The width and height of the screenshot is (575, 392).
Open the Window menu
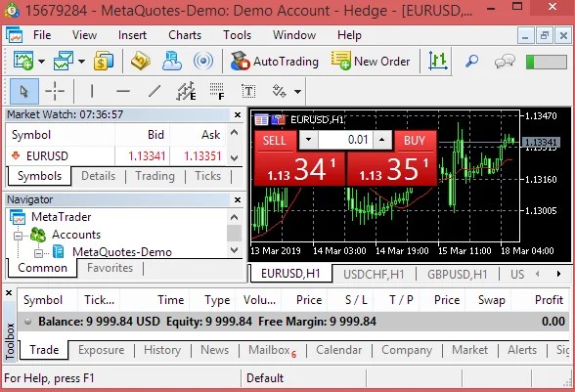294,35
